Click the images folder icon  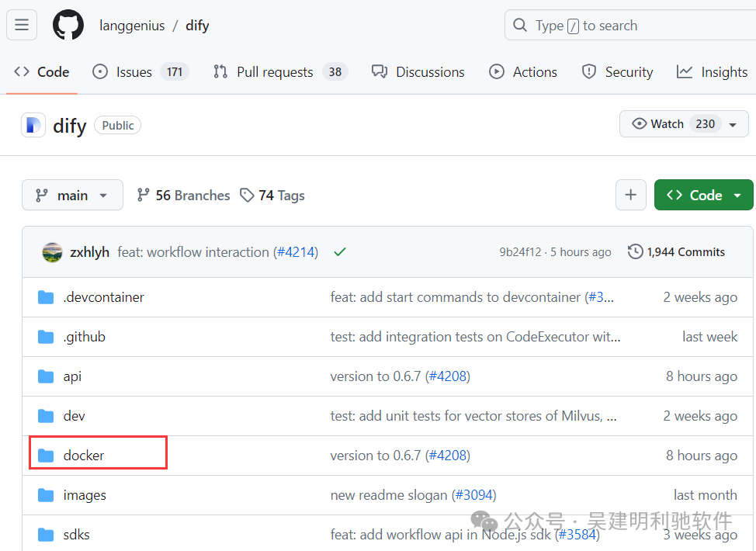click(46, 494)
